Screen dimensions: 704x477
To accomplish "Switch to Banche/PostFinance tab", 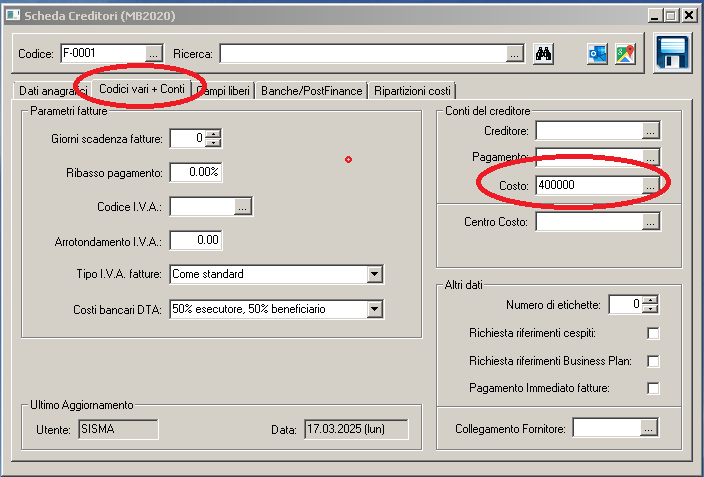I will coord(310,91).
